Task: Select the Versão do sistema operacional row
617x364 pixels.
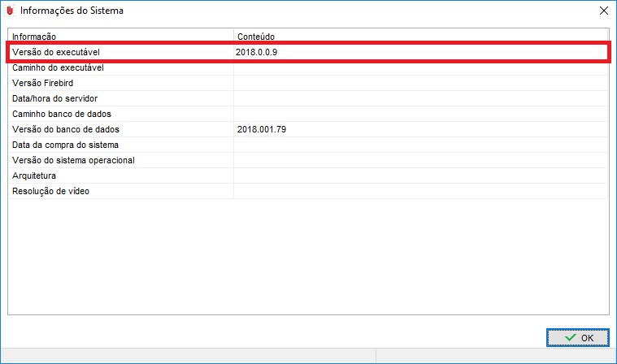Action: (x=73, y=160)
